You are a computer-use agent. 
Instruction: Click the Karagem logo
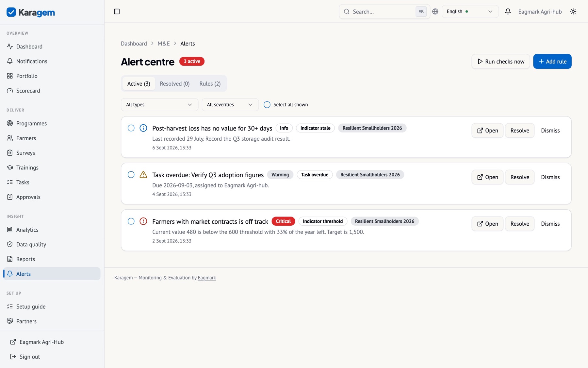[31, 12]
